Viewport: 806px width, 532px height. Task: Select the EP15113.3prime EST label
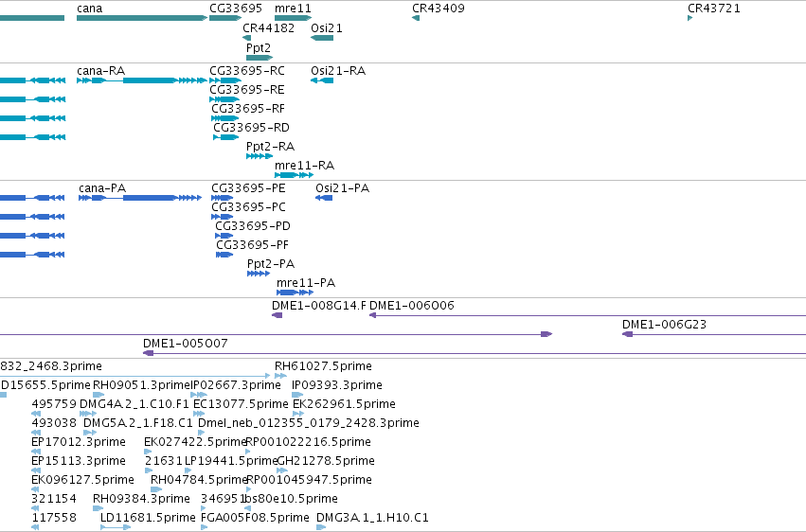[78, 461]
